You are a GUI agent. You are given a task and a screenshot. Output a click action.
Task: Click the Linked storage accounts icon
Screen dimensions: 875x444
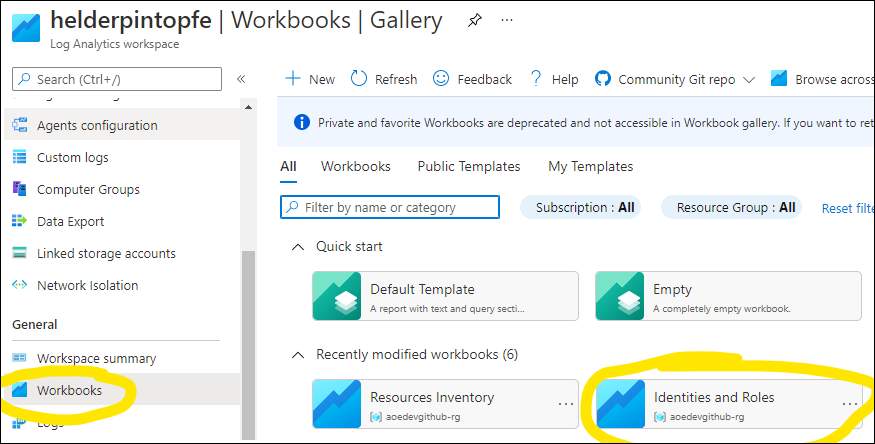20,253
